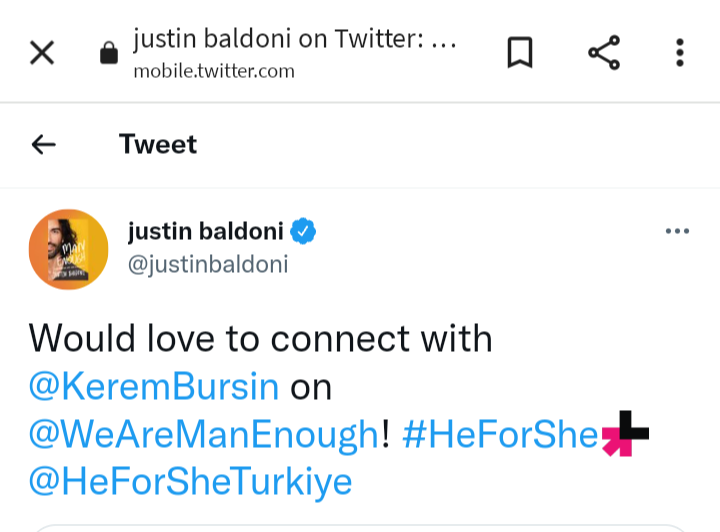720x532 pixels.
Task: Open the share icon in the toolbar
Action: point(603,52)
